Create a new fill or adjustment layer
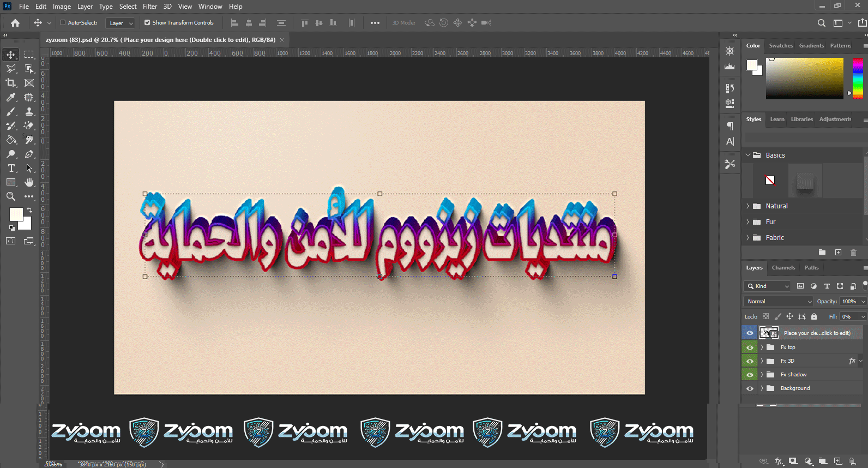 pyautogui.click(x=808, y=461)
